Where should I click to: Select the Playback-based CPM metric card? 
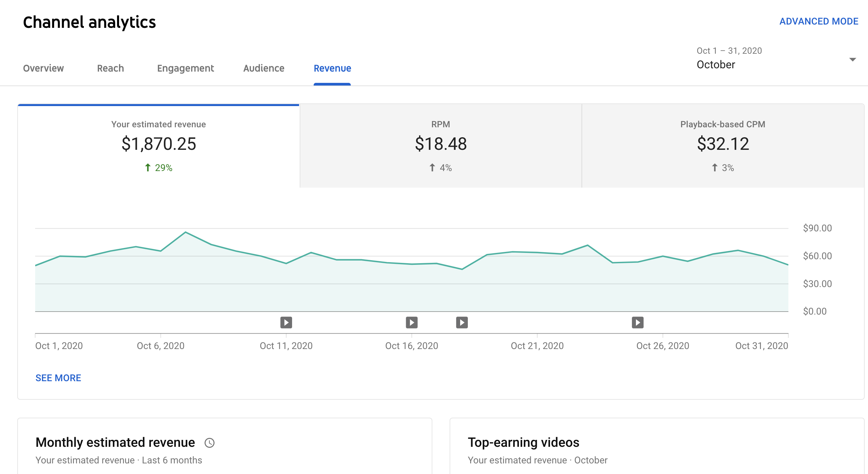722,146
